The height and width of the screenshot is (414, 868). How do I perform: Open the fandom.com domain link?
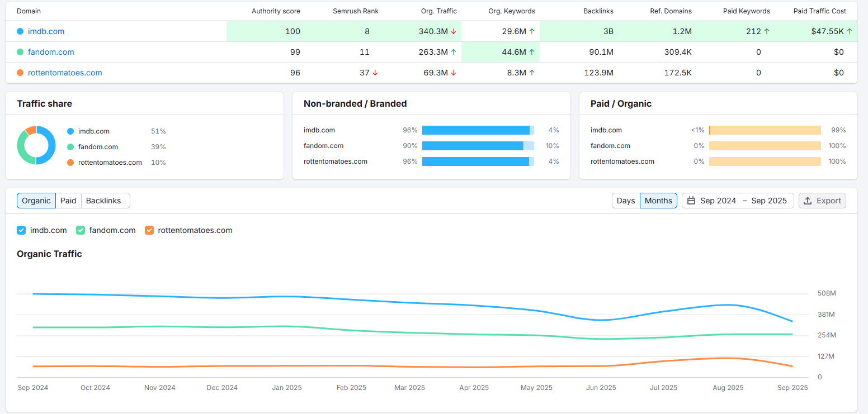click(x=51, y=51)
